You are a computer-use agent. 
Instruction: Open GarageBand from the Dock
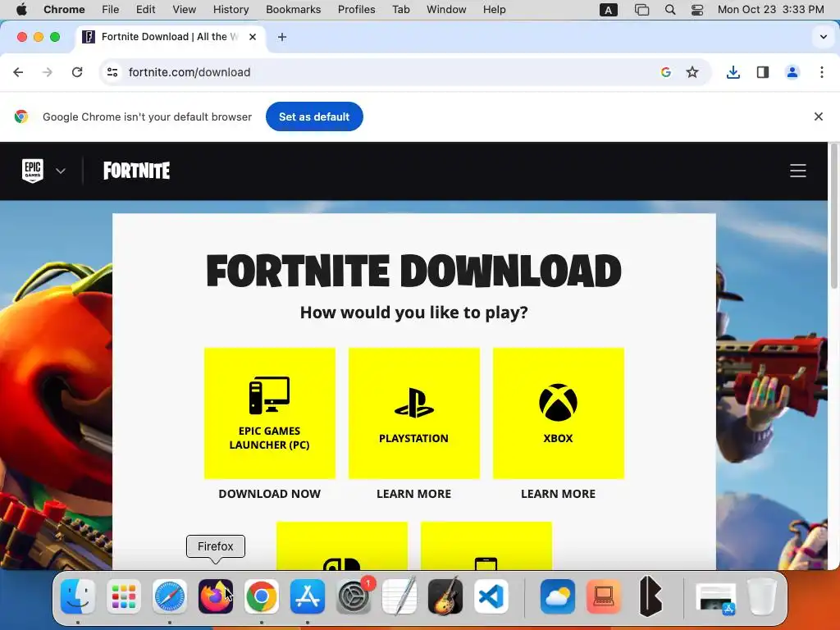(x=445, y=596)
